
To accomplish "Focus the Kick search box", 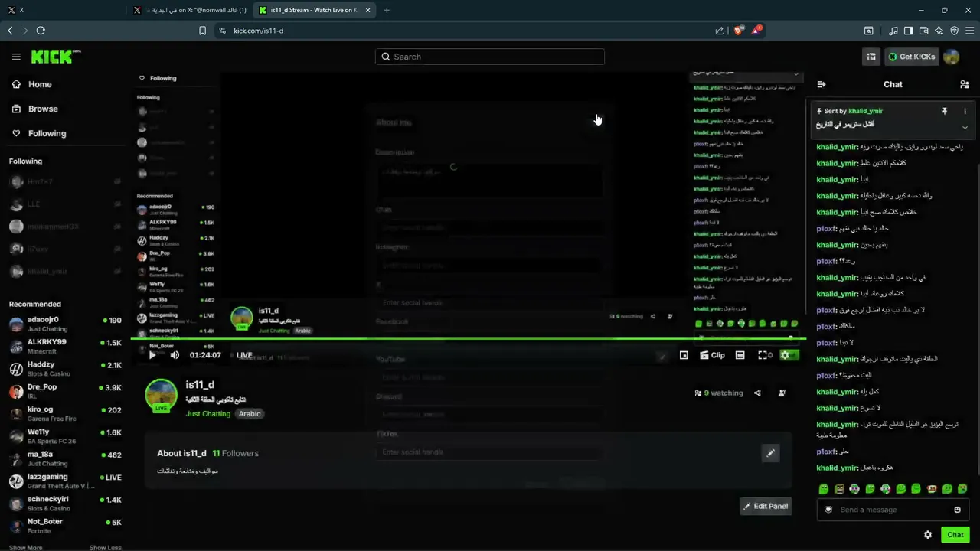I will click(490, 57).
